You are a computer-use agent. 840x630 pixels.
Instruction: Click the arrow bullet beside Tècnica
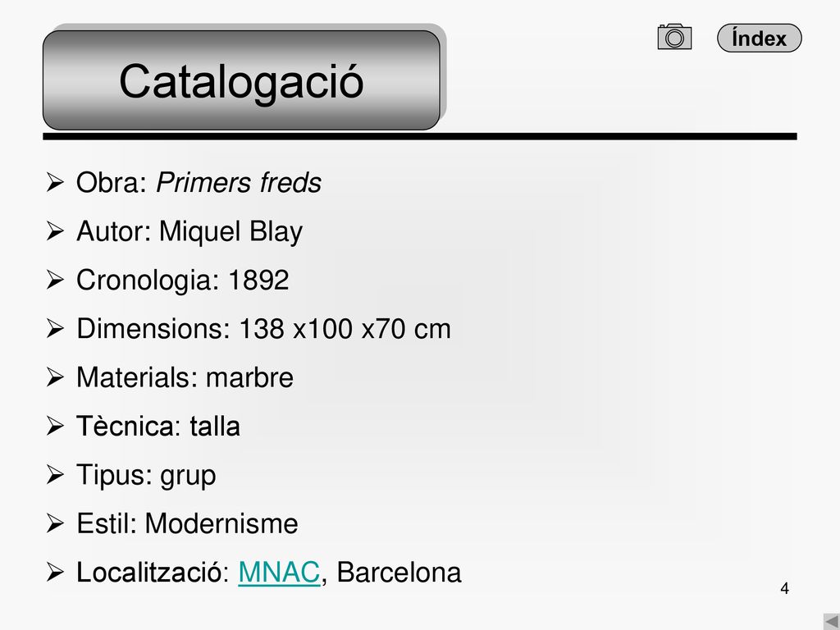pyautogui.click(x=55, y=427)
